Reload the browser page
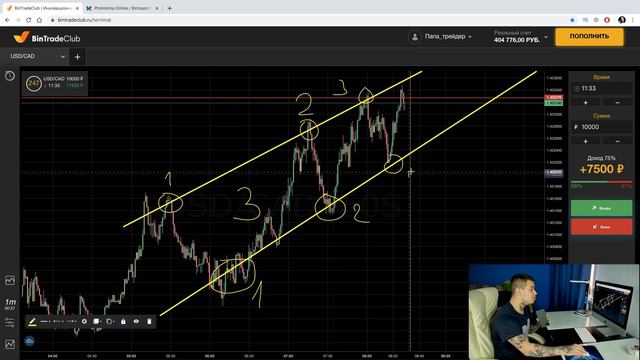Screen dimensions: 640x360 pyautogui.click(x=29, y=20)
